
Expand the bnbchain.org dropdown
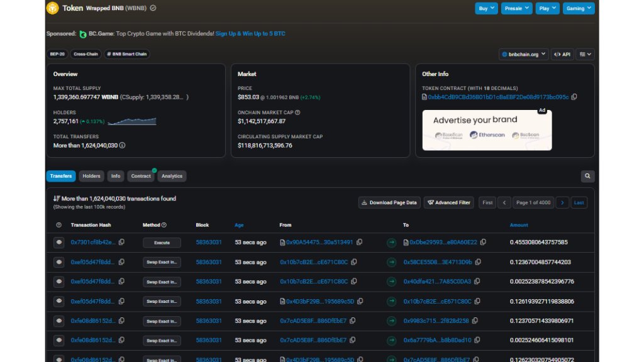(x=524, y=54)
